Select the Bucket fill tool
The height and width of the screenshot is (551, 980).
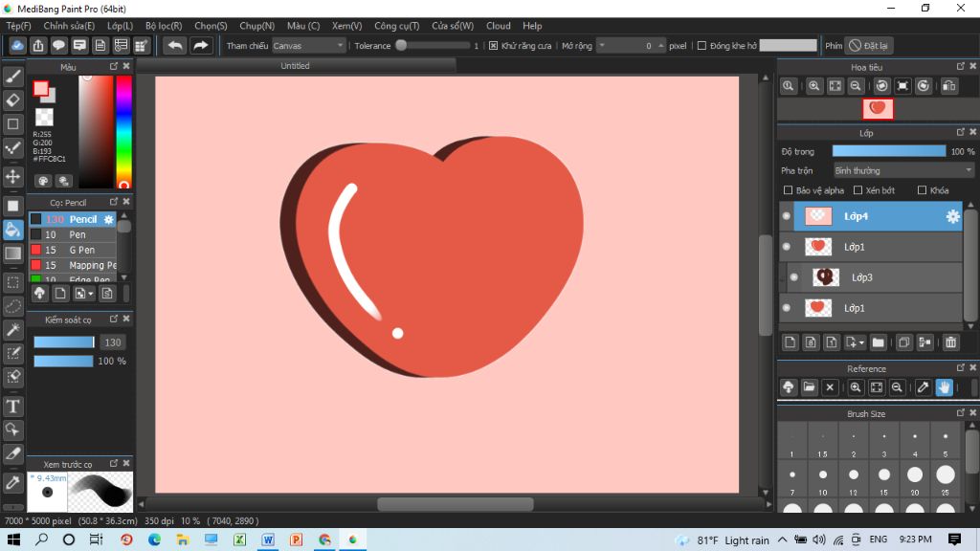[13, 230]
